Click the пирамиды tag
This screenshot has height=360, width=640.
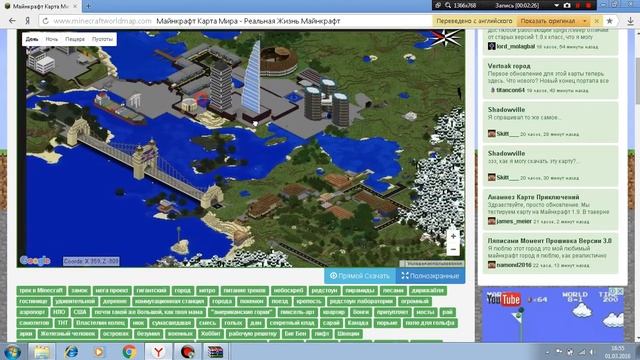(x=360, y=290)
